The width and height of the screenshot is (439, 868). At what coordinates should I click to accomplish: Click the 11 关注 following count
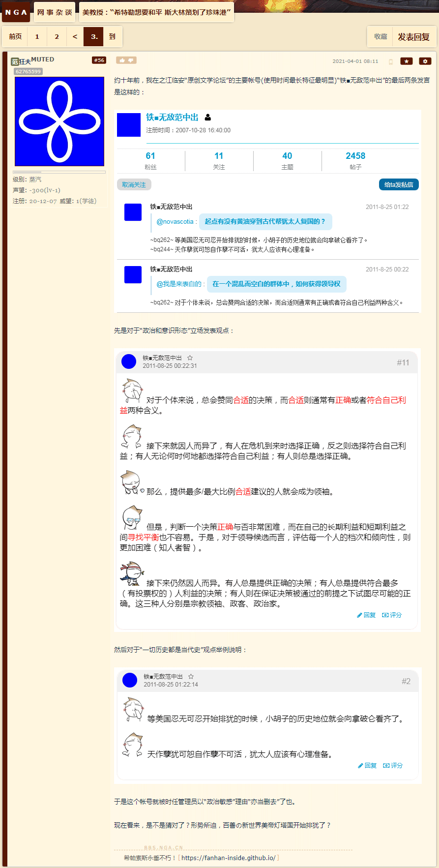click(x=219, y=161)
